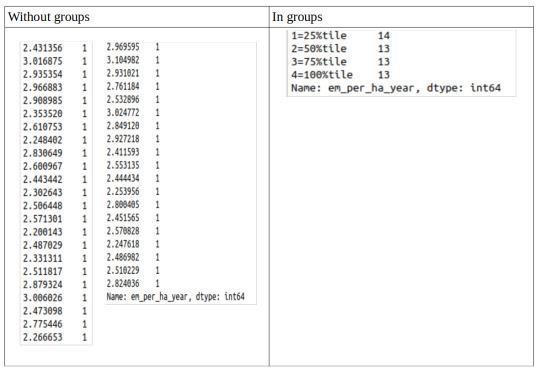Click the '3=75%tile' group label
This screenshot has width=540, height=369.
click(319, 62)
